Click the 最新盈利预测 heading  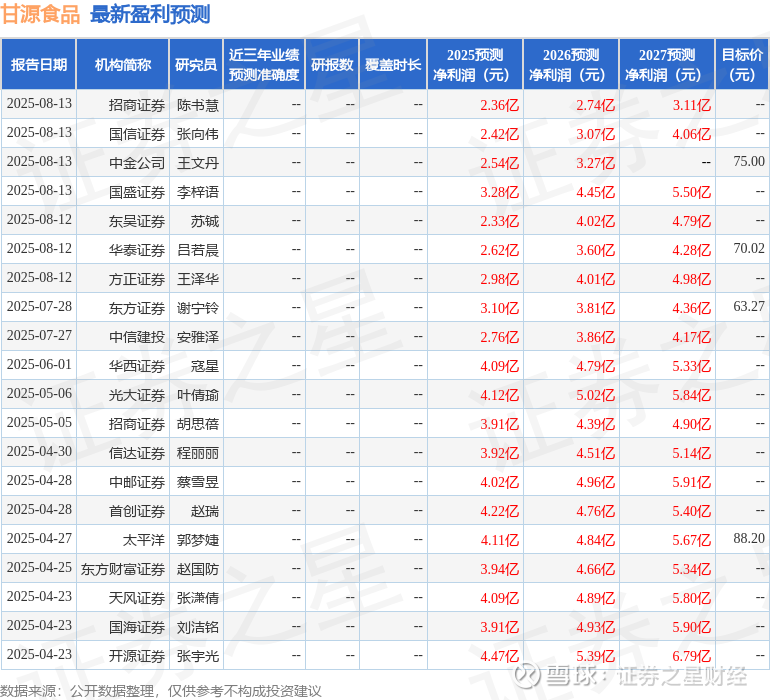150,14
